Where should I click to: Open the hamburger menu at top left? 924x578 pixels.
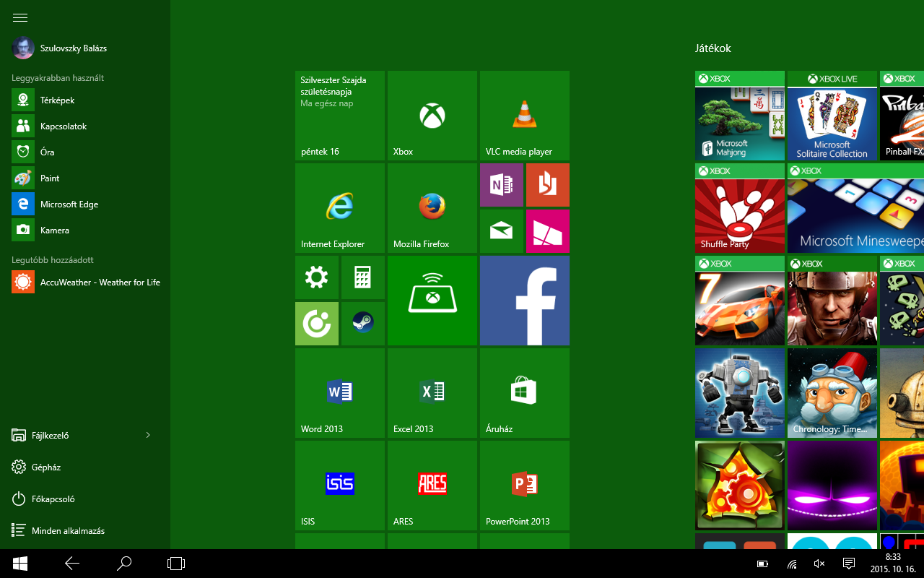tap(20, 17)
